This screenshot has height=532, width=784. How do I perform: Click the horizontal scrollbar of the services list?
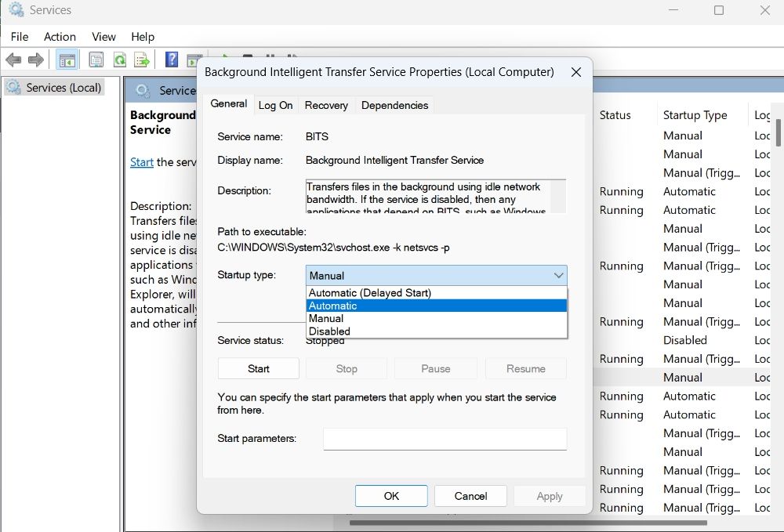pos(528,523)
